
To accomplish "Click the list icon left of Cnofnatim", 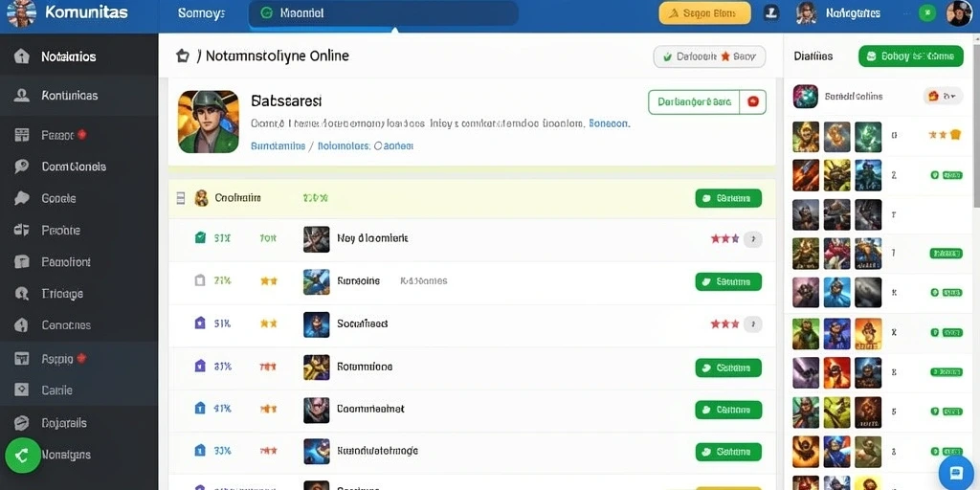I will pyautogui.click(x=181, y=198).
